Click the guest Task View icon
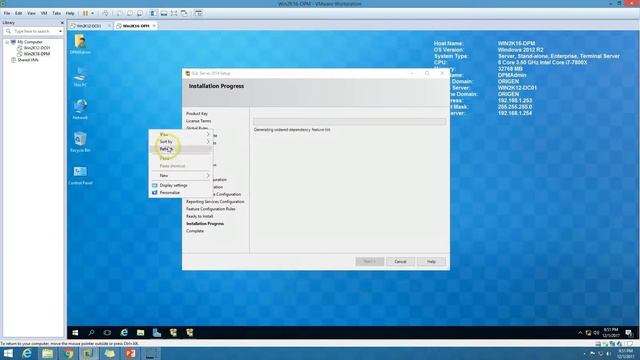 (x=107, y=333)
